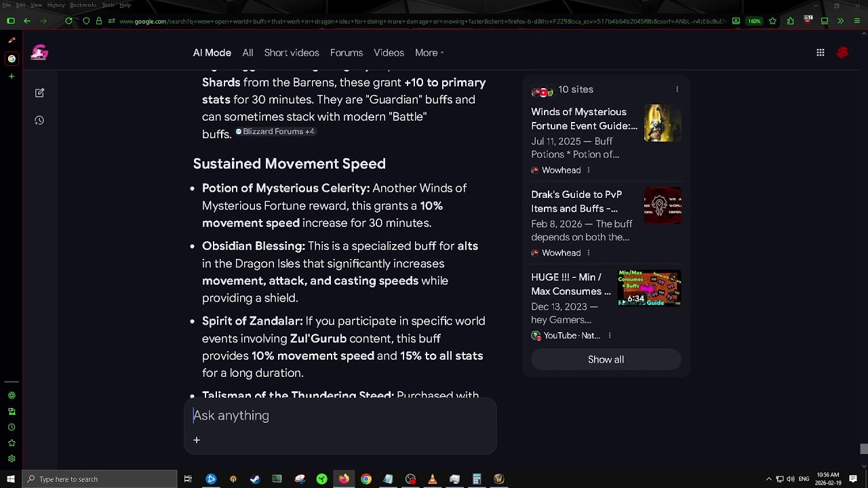868x488 pixels.
Task: Open the Short videos tab
Action: pyautogui.click(x=292, y=53)
